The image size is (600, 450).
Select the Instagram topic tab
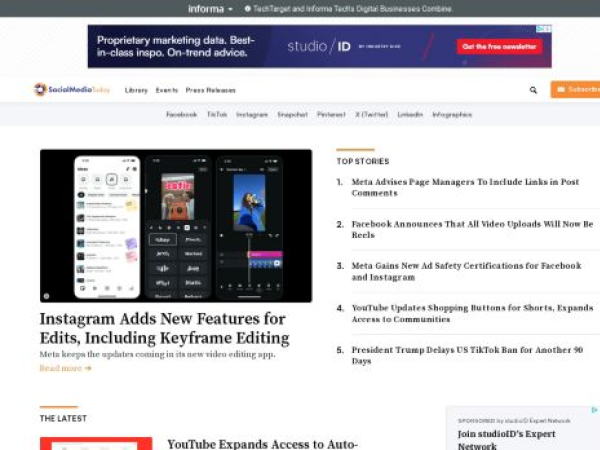coord(252,115)
